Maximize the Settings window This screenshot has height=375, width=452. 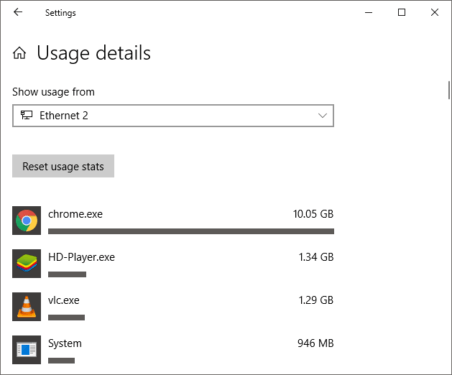point(402,12)
